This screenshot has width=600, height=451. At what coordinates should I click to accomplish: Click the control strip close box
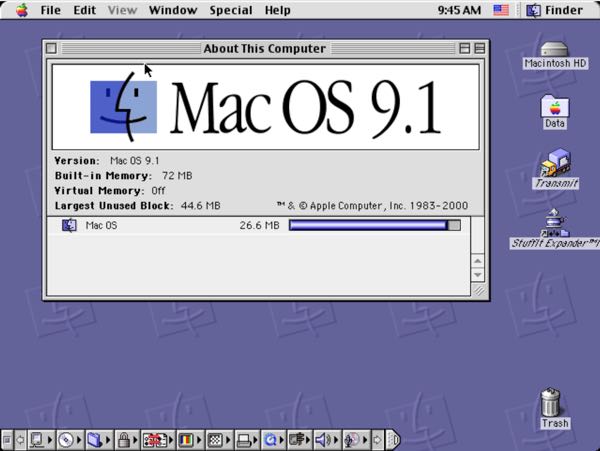click(x=7, y=440)
